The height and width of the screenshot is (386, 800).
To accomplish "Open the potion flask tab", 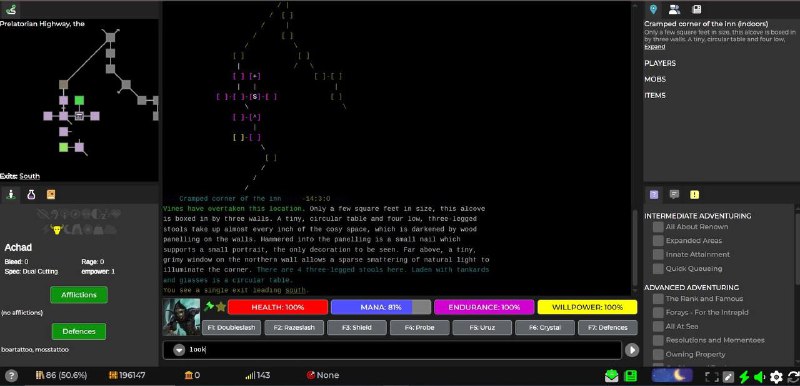I will point(31,194).
